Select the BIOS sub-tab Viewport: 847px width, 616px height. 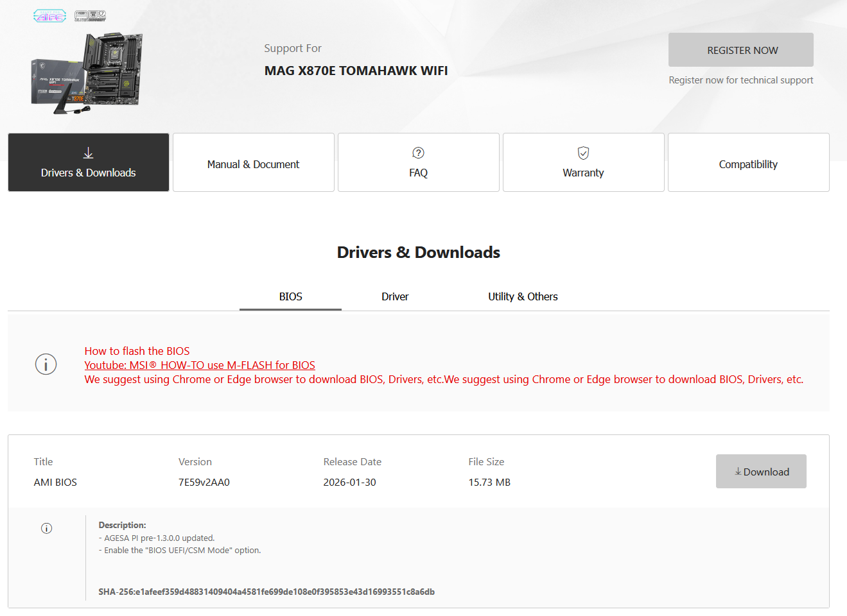coord(290,296)
